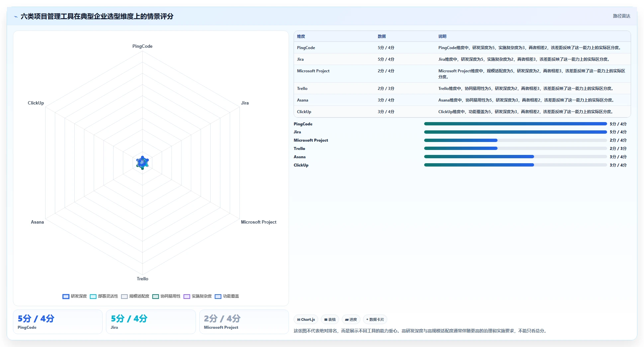644x347 pixels.
Task: Toggle the 规模适配度 legend swatch
Action: [124, 296]
